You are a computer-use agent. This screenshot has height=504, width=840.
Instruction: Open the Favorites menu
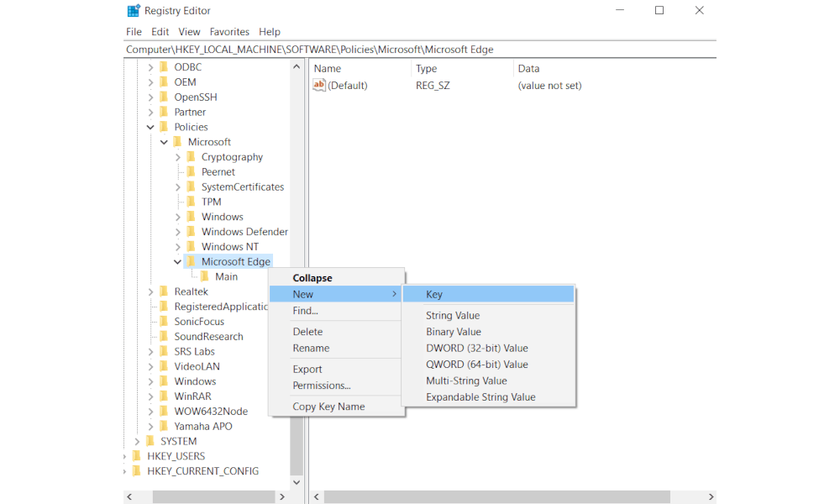pos(229,32)
